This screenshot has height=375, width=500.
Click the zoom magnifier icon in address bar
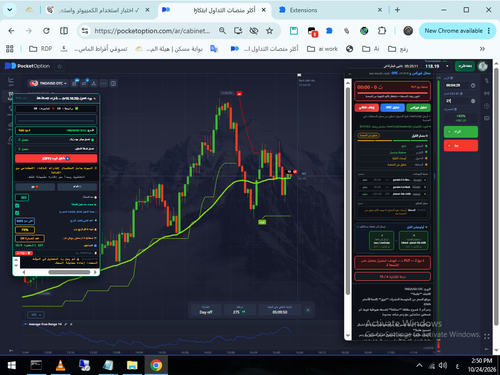click(x=222, y=31)
